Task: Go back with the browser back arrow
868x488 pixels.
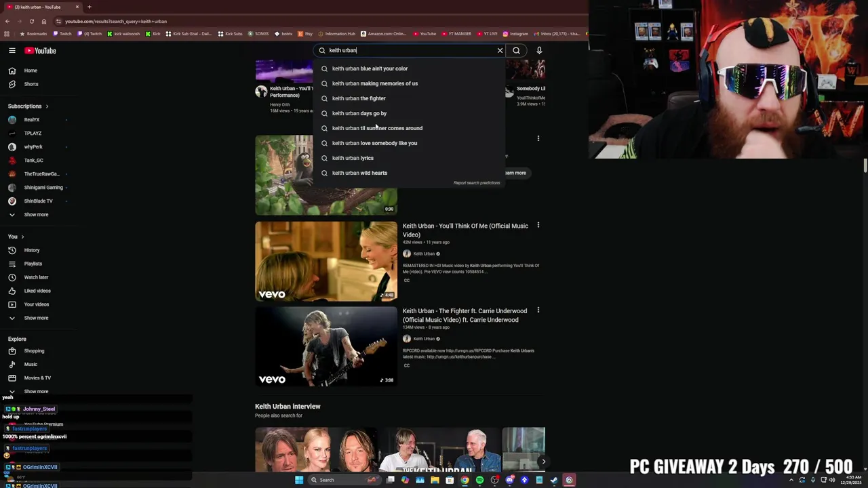Action: point(7,21)
